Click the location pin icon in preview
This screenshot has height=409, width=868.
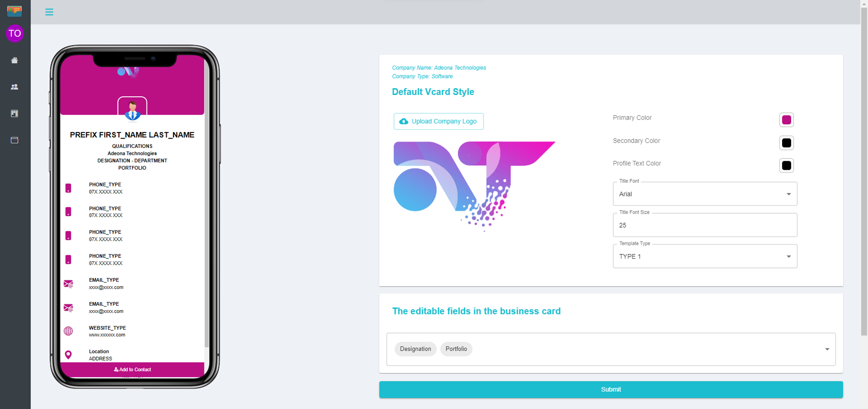[68, 355]
